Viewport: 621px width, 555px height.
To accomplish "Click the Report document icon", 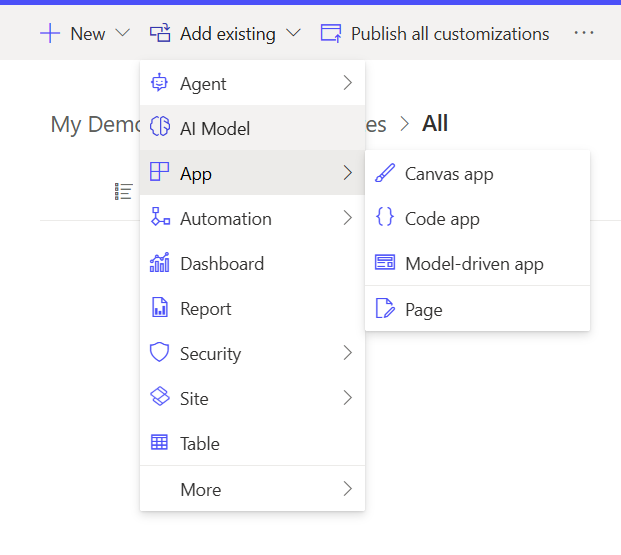I will tap(160, 307).
